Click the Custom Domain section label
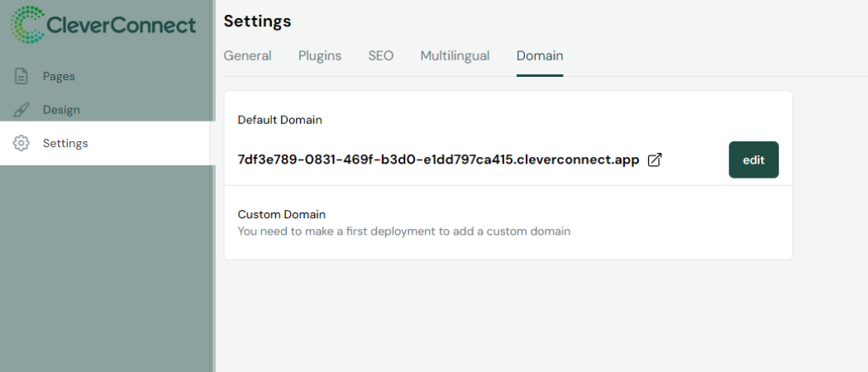868x372 pixels. [x=281, y=214]
